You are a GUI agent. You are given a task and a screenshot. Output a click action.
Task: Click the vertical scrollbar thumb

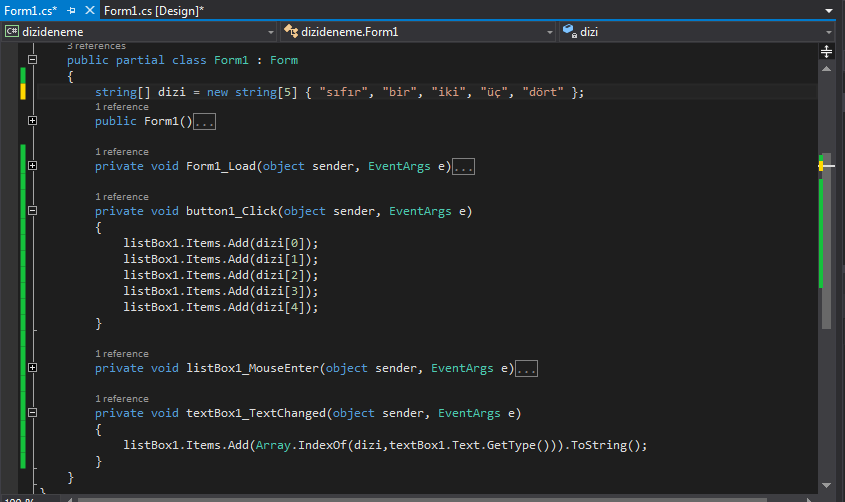827,241
